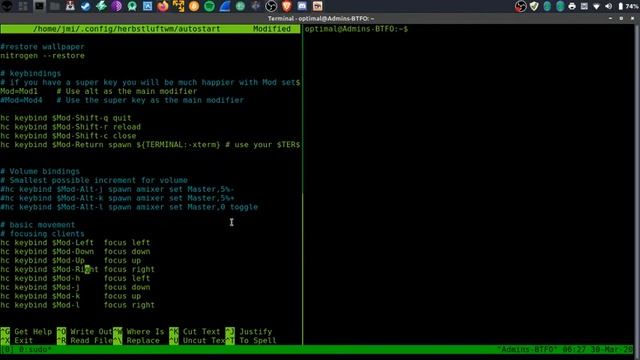
Task: Click the '$Mod-h focus left' line
Action: (75, 278)
